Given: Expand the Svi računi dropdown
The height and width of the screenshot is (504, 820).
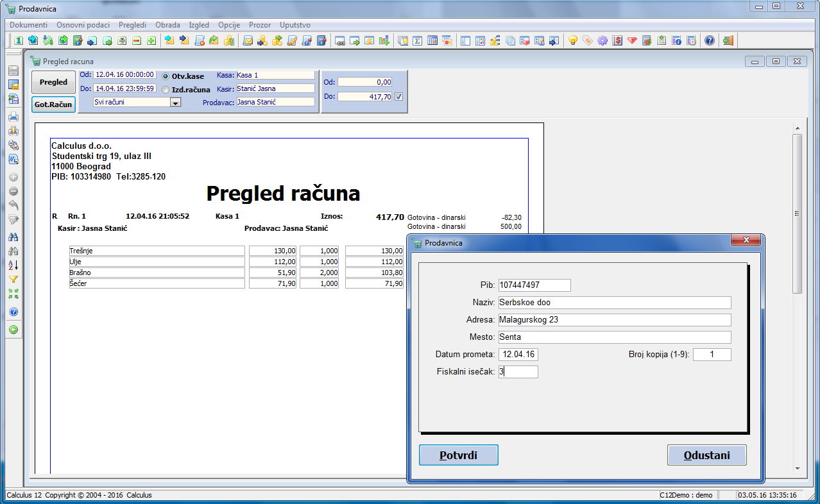Looking at the screenshot, I should 175,102.
